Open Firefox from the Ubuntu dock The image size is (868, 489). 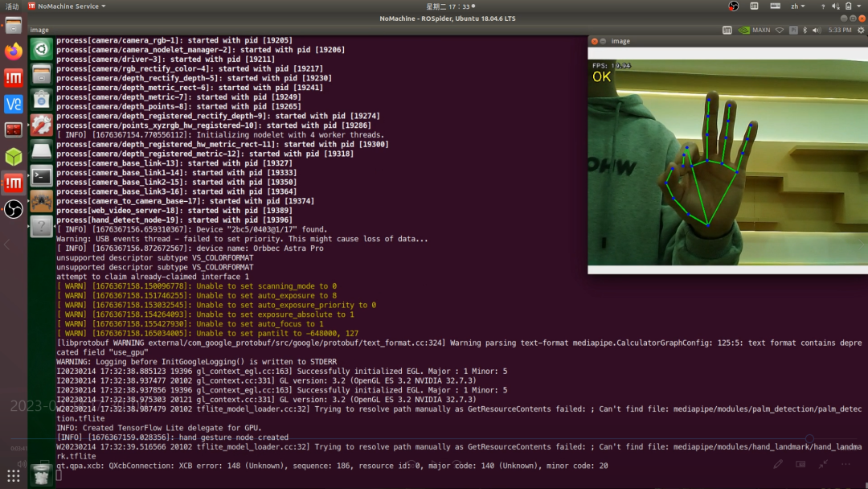[x=13, y=51]
